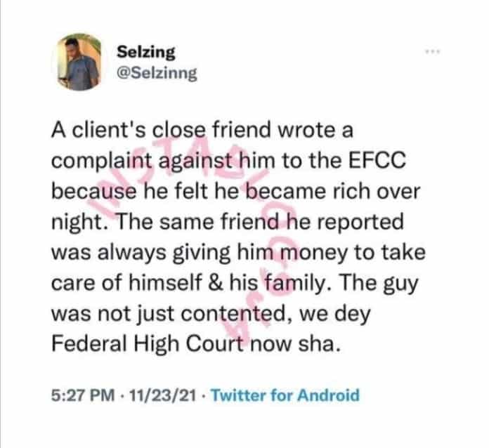Open the Twitter for Android source link
Viewport: 489px width, 448px height.
[x=285, y=395]
